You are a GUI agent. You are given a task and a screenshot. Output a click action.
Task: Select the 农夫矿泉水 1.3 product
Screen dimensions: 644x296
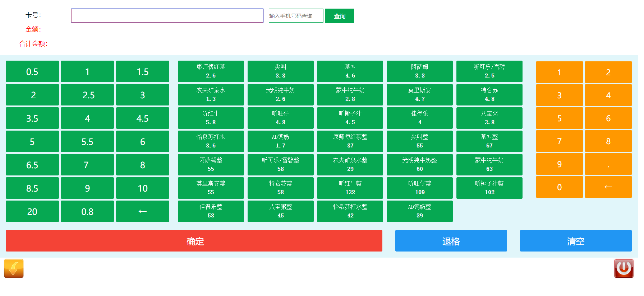pos(211,95)
